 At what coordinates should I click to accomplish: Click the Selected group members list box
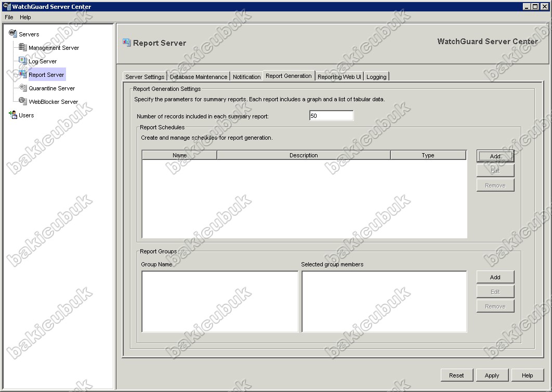click(384, 302)
